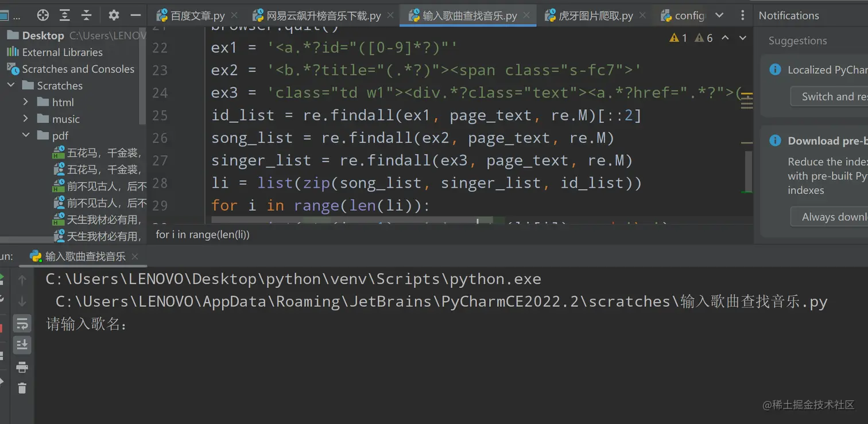Viewport: 868px width, 424px height.
Task: Click the Download pre-built notification title
Action: click(827, 141)
